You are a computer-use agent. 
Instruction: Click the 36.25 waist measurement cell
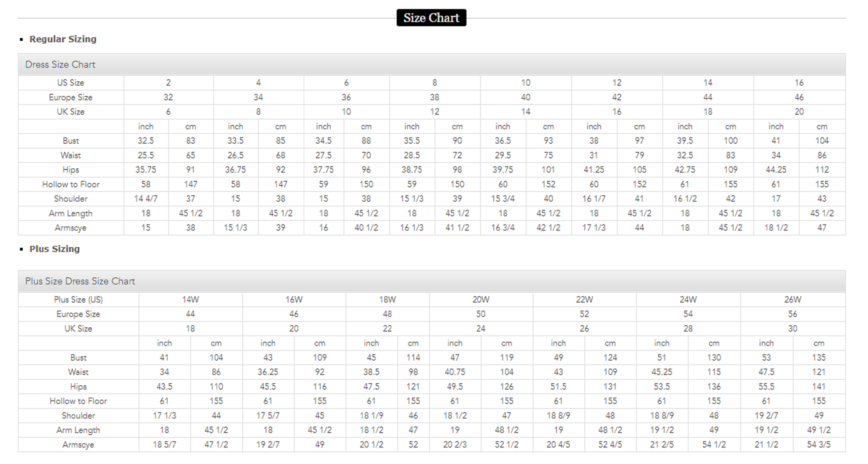pos(268,372)
